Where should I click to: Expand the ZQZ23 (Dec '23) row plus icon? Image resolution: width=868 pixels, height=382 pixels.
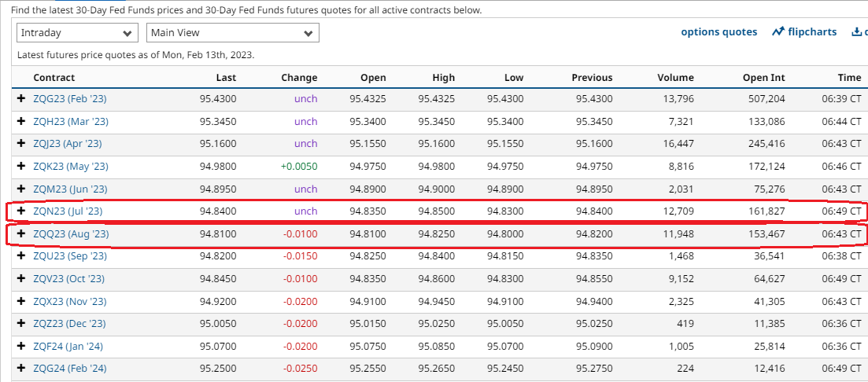[21, 324]
